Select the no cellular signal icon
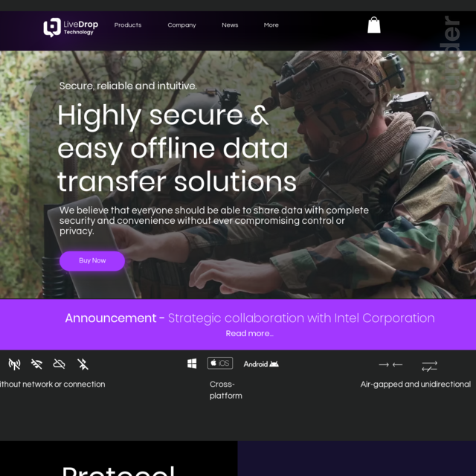The height and width of the screenshot is (476, 476). 14,364
